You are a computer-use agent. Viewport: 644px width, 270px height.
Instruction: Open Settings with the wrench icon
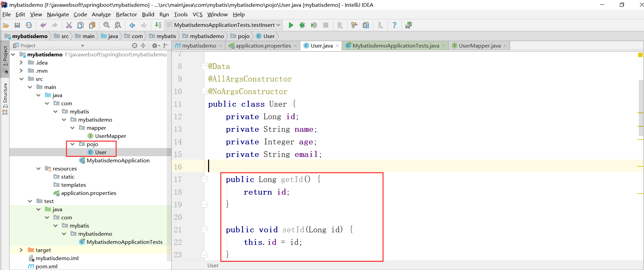354,25
